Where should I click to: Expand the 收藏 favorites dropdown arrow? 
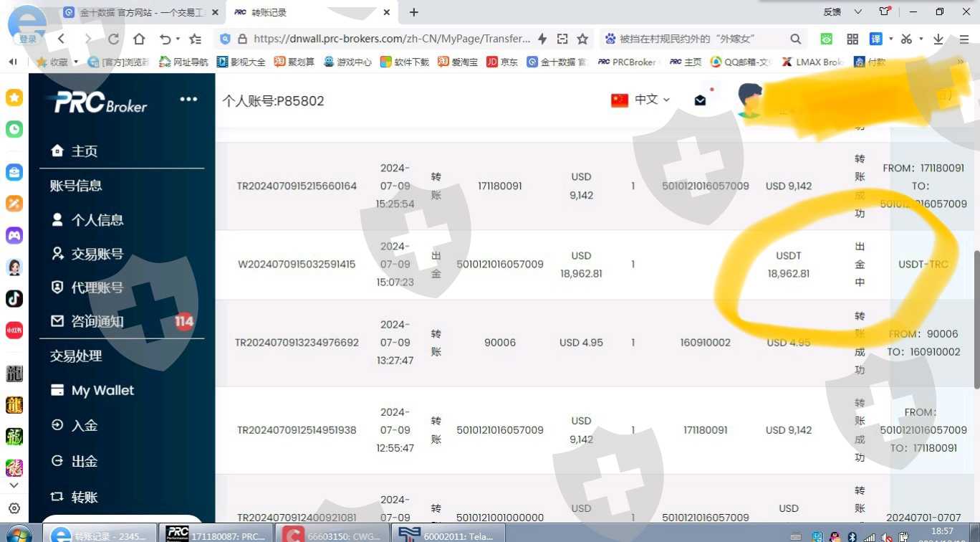tap(76, 62)
